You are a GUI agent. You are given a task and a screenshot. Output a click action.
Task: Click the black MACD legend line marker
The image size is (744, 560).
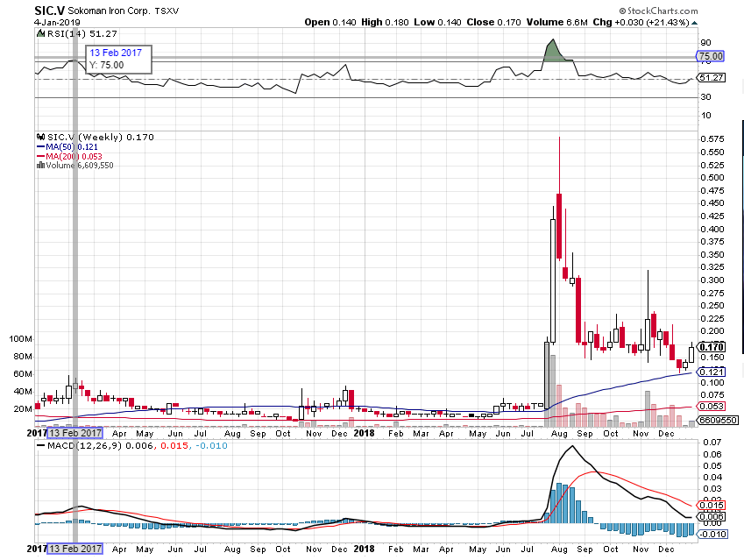(41, 445)
